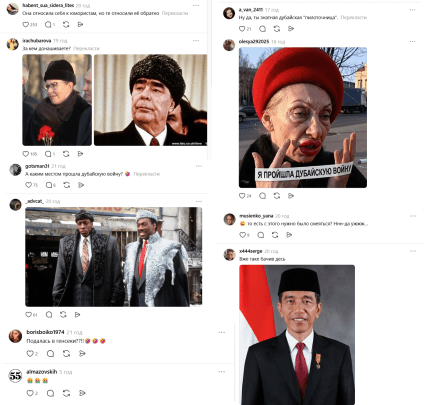The width and height of the screenshot is (428, 405).
Task: Like the habent_sua_sidera_lites comment
Action: (26, 25)
